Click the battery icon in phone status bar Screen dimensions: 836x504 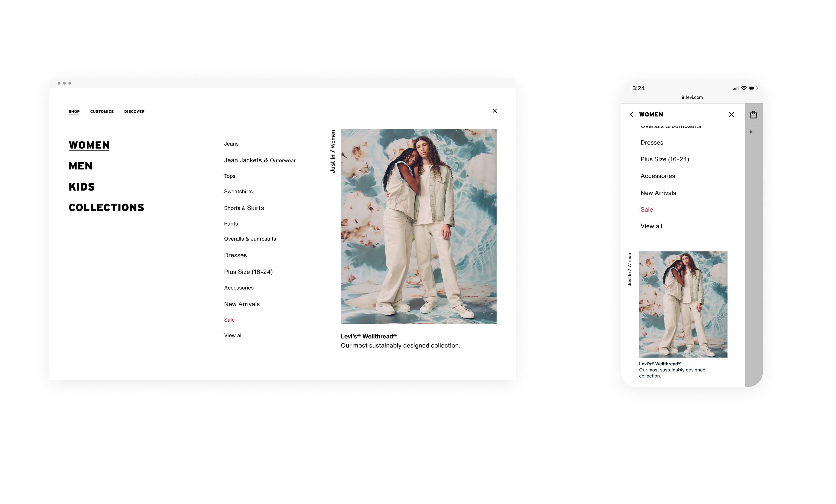coord(753,88)
